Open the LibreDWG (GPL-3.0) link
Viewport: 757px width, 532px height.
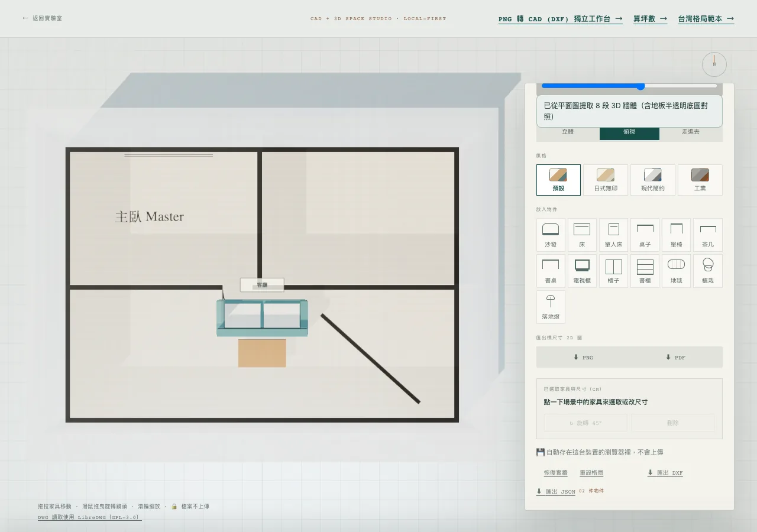pos(90,517)
